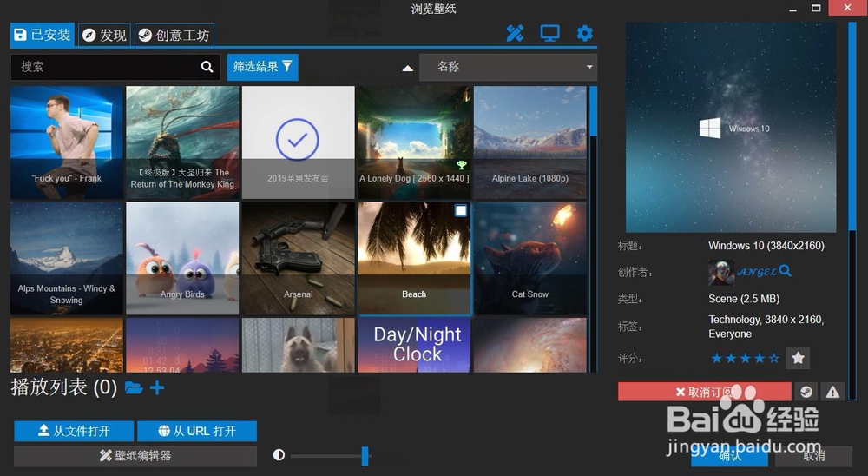The image size is (868, 476).
Task: Open the settings gear icon
Action: tap(584, 34)
